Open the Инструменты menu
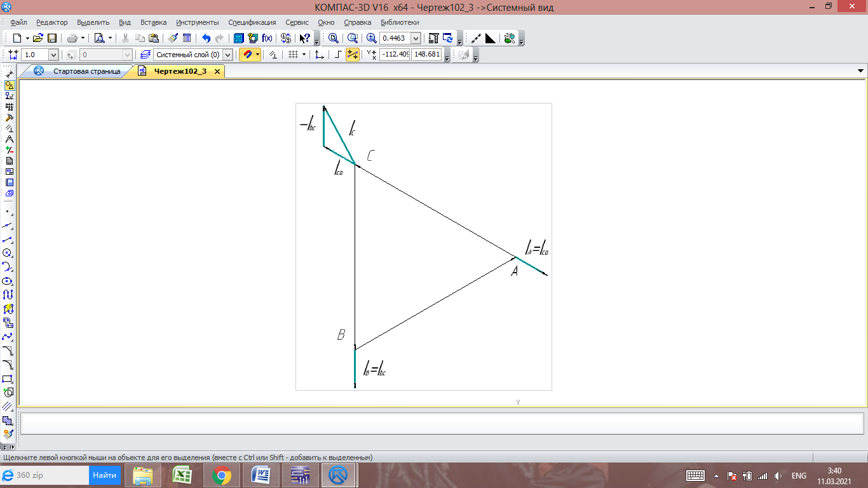This screenshot has height=488, width=868. [x=197, y=22]
